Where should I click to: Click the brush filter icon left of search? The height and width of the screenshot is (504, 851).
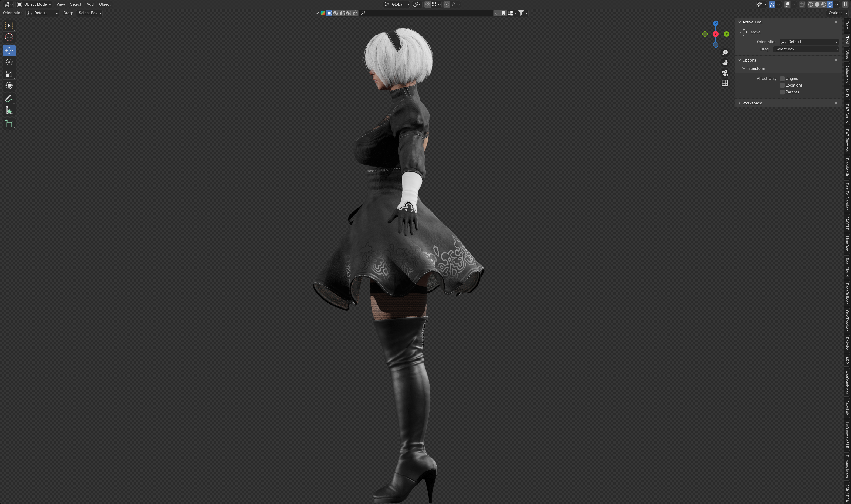(355, 13)
